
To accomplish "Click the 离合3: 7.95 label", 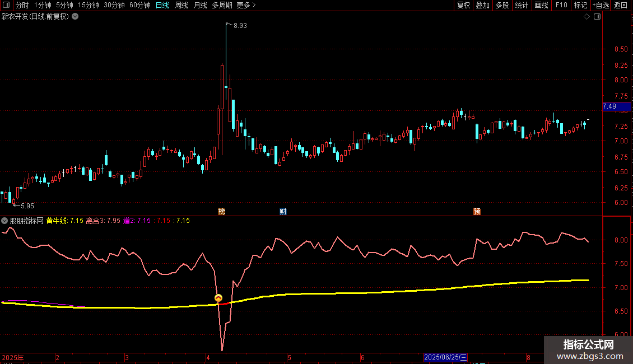I will (x=103, y=221).
